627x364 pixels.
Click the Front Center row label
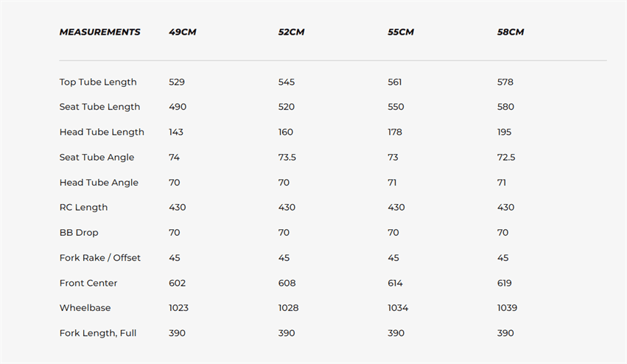(88, 283)
